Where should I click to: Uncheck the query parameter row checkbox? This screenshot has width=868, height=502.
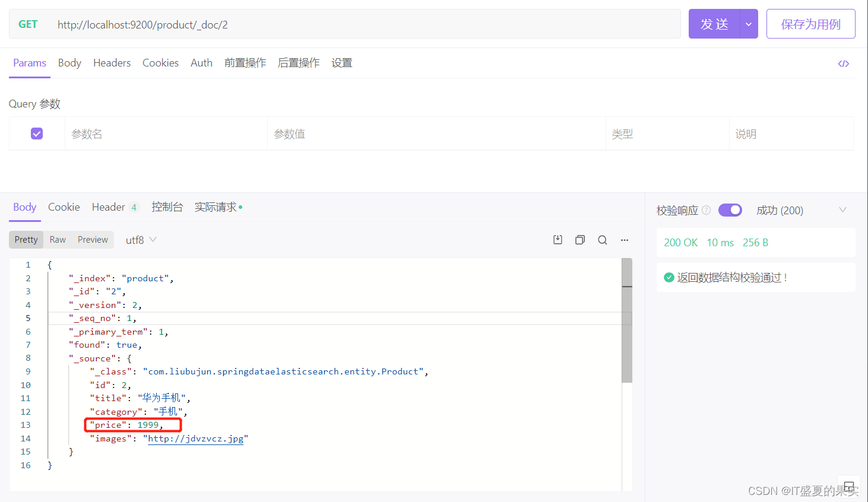click(x=37, y=134)
